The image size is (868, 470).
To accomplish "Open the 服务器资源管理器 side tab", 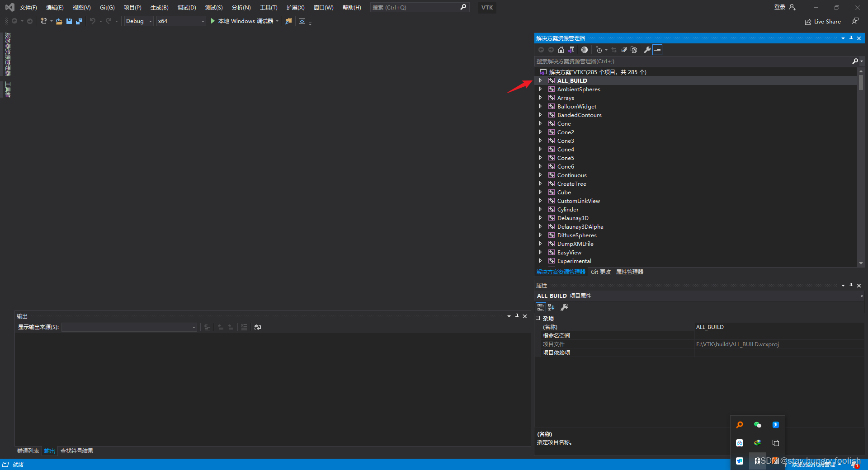I will coord(8,54).
